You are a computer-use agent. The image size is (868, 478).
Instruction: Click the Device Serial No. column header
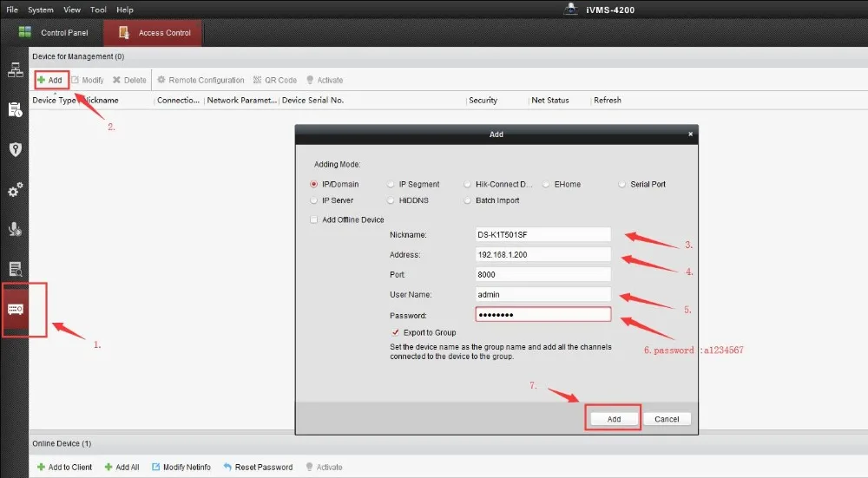tap(312, 100)
